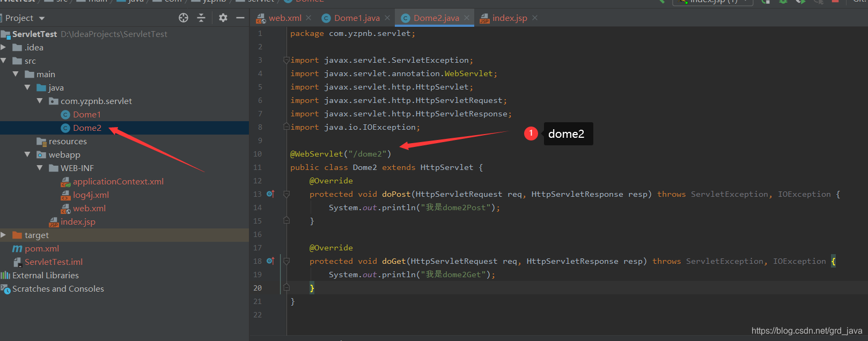Click override gutter icon on doPost line

[x=270, y=194]
